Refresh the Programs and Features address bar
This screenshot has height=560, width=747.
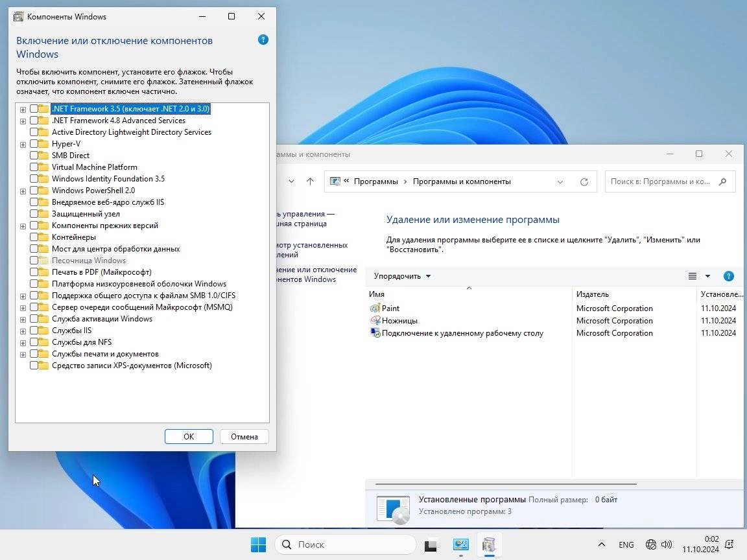[x=584, y=182]
